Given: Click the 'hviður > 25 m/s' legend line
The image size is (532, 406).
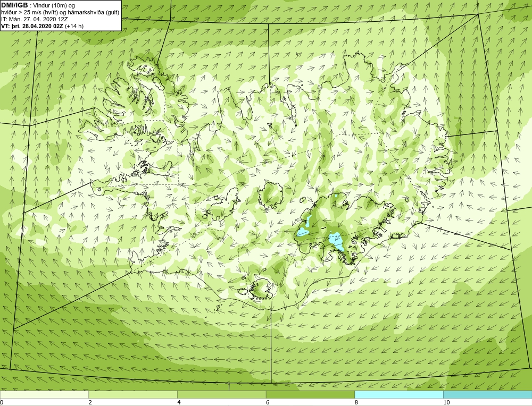Looking at the screenshot, I should click(x=60, y=12).
